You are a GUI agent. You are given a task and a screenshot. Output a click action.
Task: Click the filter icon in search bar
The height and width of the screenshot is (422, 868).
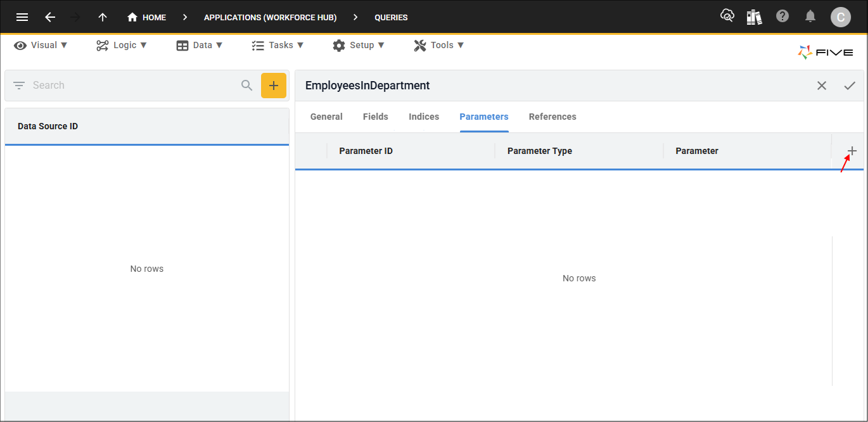point(19,86)
